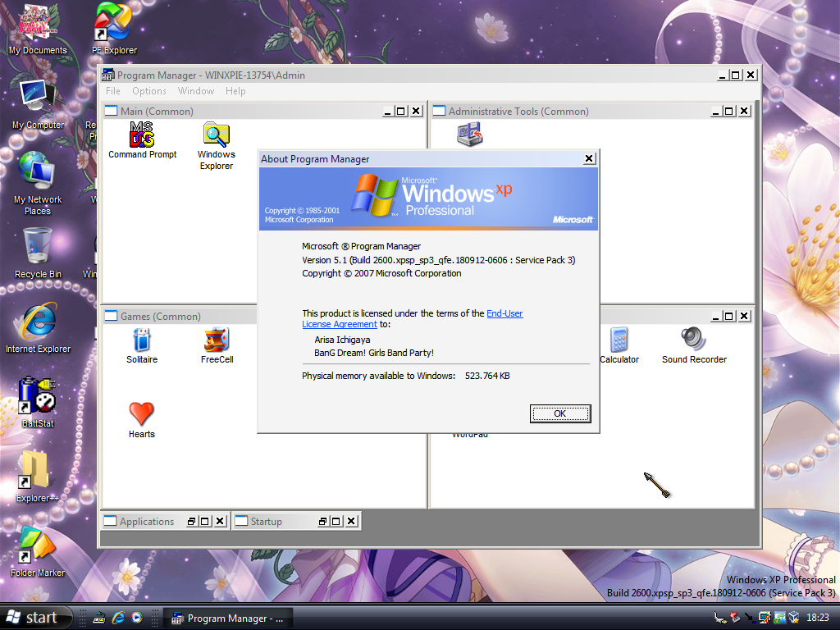Open the backup icon in Administrative Tools

pos(470,134)
